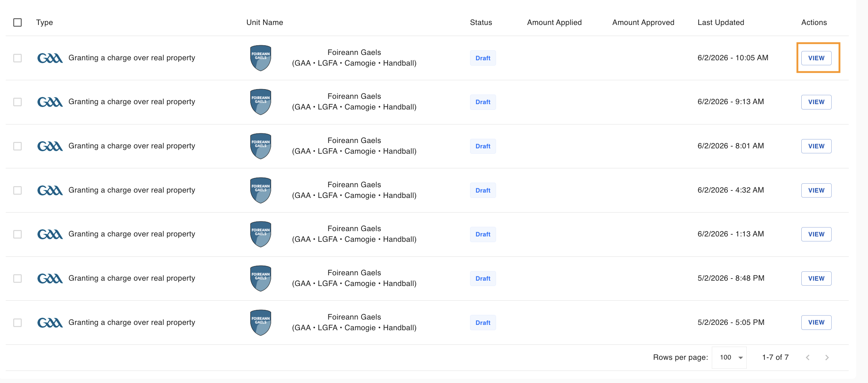Click Foireann Gaels crest in 9:13 AM row

coord(261,102)
